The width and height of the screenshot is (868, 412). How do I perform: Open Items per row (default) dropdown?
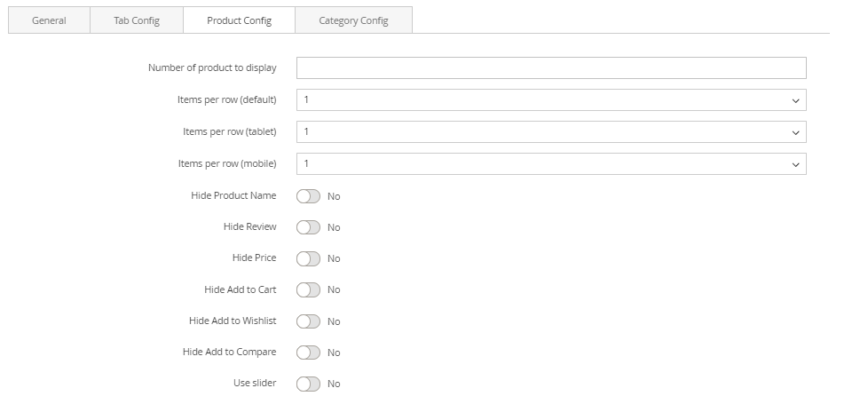tap(550, 100)
